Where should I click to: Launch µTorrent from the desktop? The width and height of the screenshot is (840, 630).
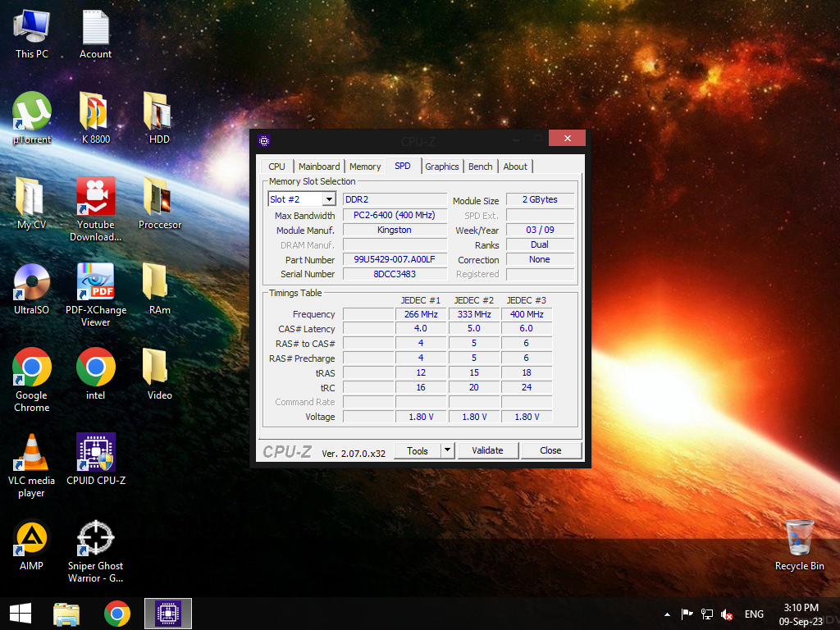pos(31,112)
